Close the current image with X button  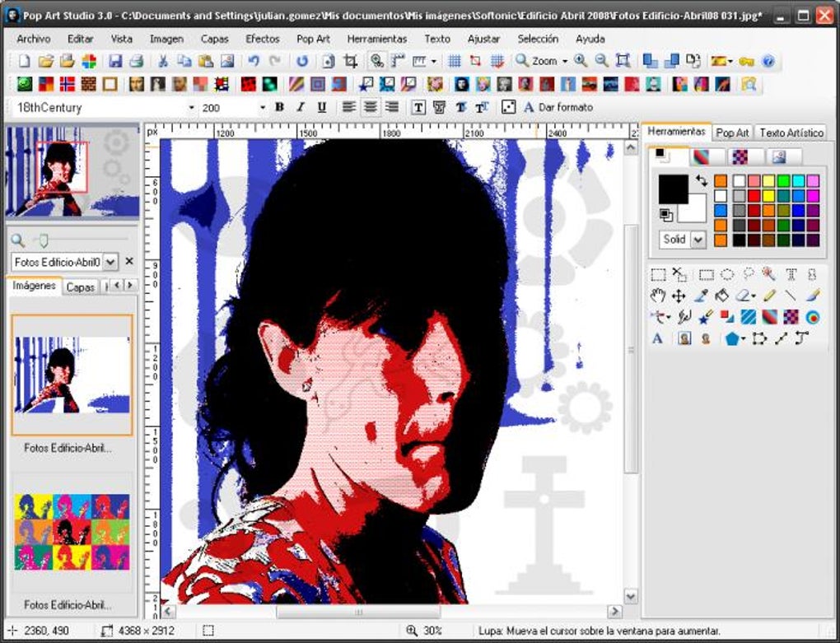click(x=129, y=261)
